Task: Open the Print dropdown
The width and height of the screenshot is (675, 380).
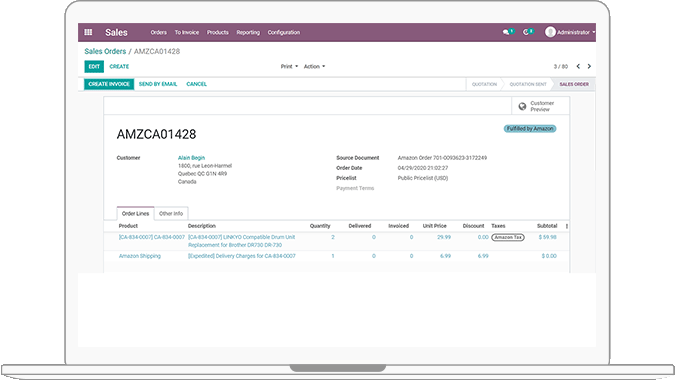Action: [x=289, y=66]
